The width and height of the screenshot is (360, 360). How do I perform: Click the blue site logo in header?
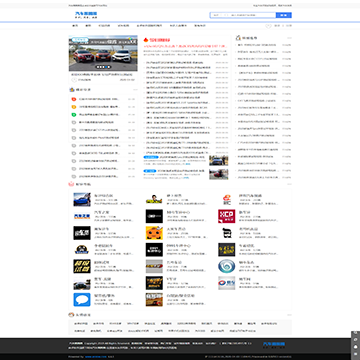86,15
